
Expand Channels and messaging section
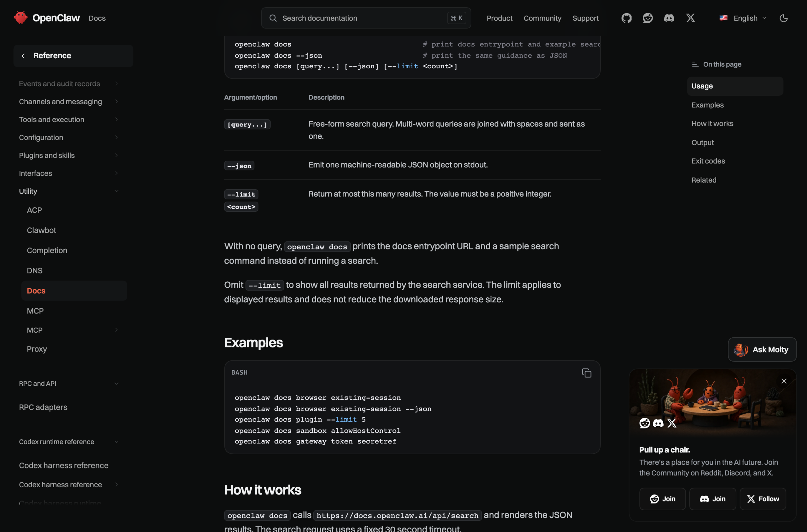(x=69, y=101)
